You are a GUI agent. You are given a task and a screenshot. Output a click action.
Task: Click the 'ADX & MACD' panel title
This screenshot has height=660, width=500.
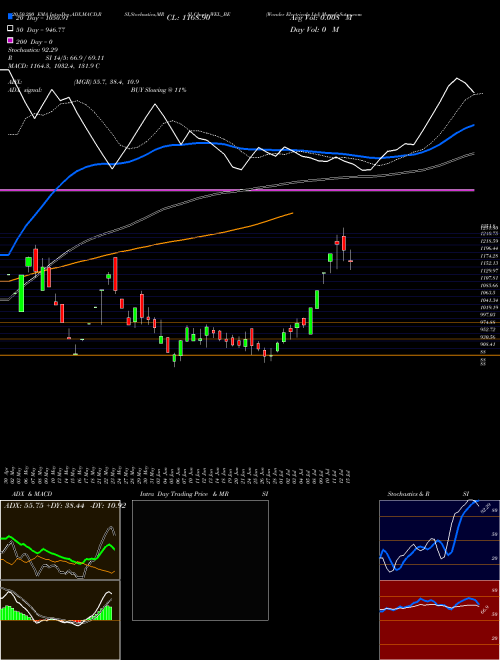32,494
